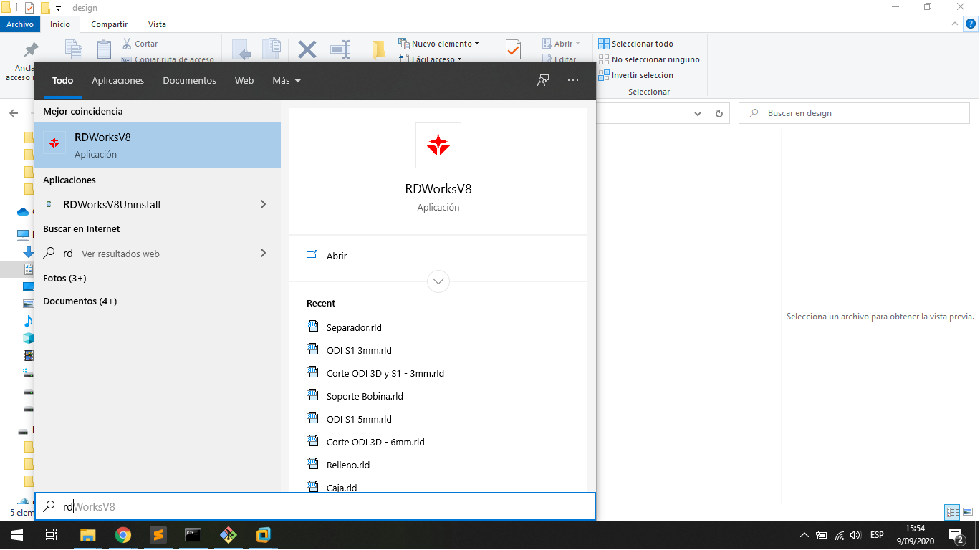Open the taskbar clock and date
This screenshot has width=980, height=550.
(x=915, y=535)
